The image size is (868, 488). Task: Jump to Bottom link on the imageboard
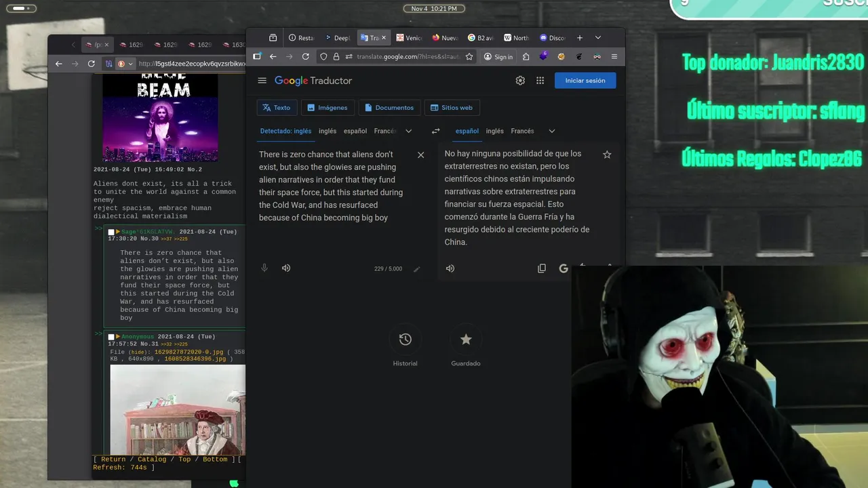215,460
